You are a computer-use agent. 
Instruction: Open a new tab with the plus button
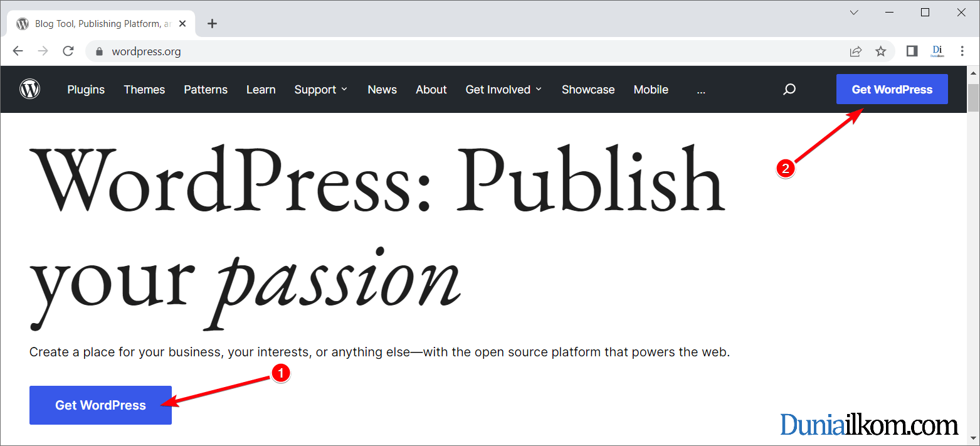point(212,24)
